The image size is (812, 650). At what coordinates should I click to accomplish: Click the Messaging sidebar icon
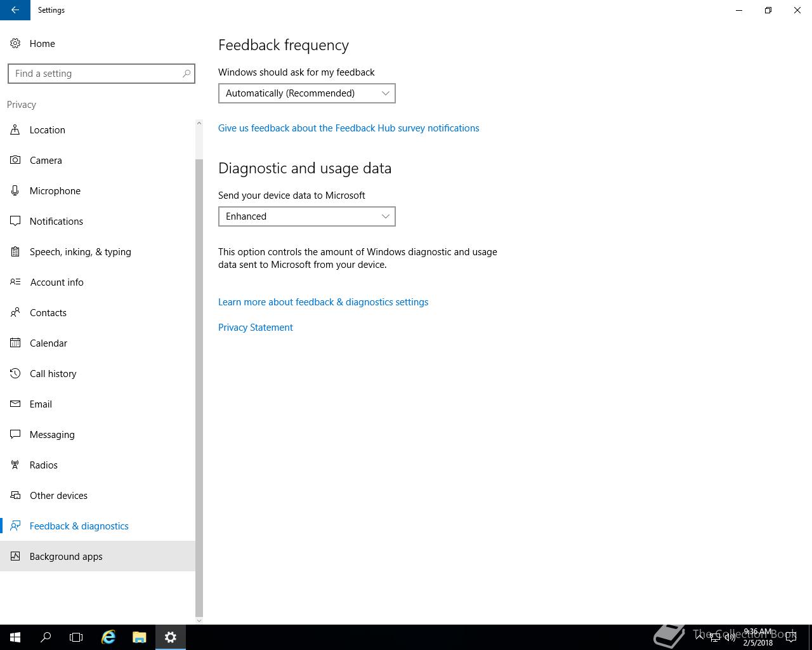15,434
